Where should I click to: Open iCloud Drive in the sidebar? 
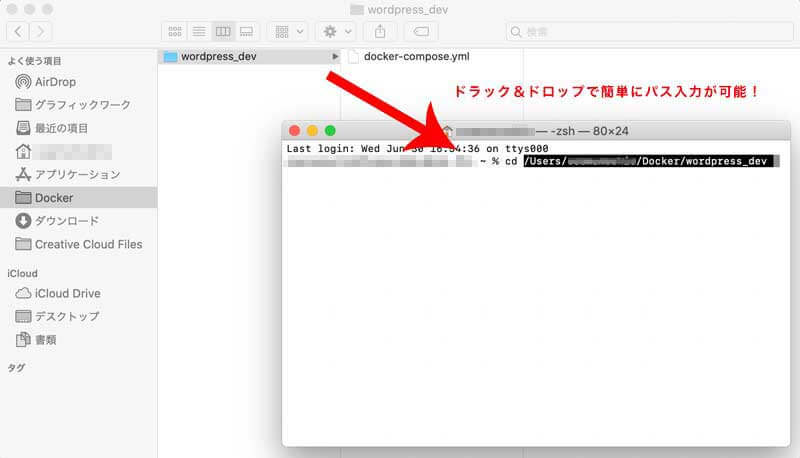coord(67,293)
